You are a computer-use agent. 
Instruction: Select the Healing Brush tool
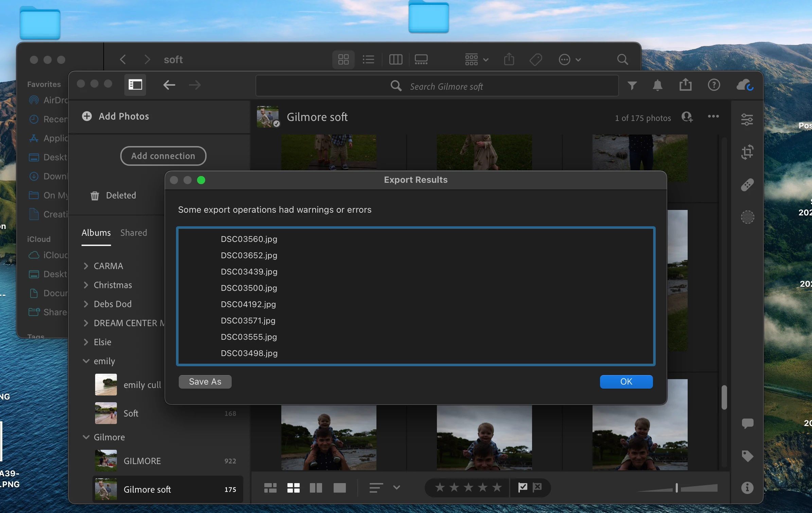pos(747,185)
